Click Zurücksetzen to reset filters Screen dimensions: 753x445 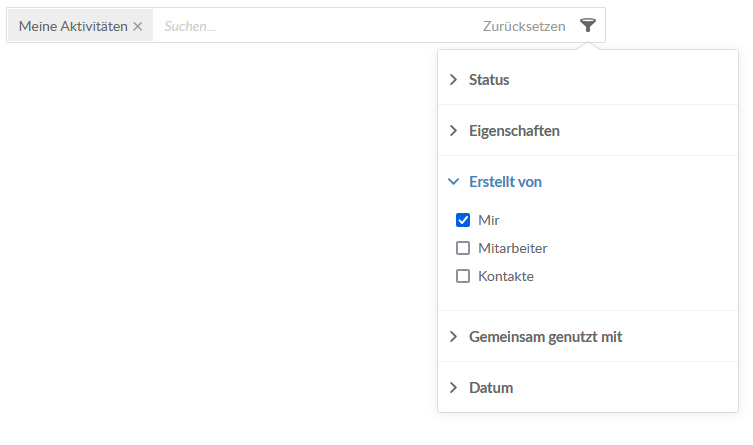click(524, 26)
